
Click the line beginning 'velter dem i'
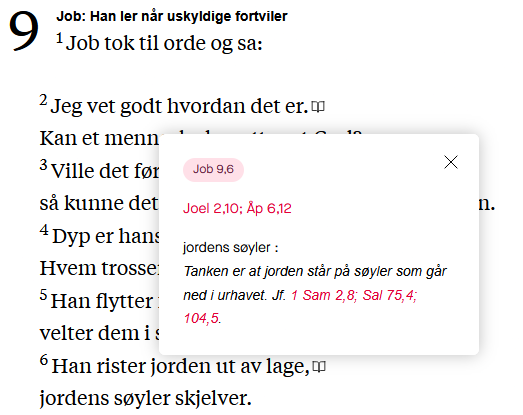[x=99, y=333]
